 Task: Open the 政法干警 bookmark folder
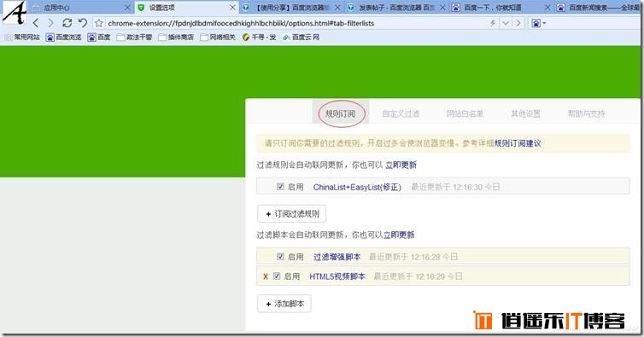coord(134,38)
